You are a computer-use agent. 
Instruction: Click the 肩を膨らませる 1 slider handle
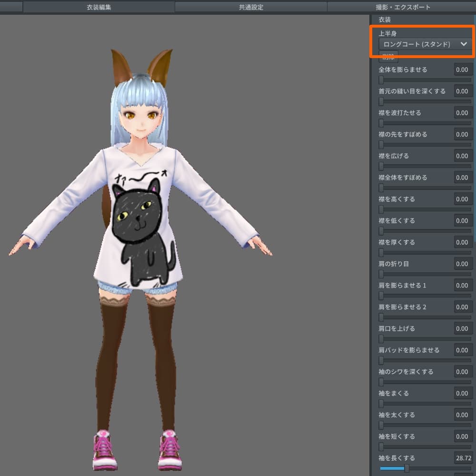point(381,296)
